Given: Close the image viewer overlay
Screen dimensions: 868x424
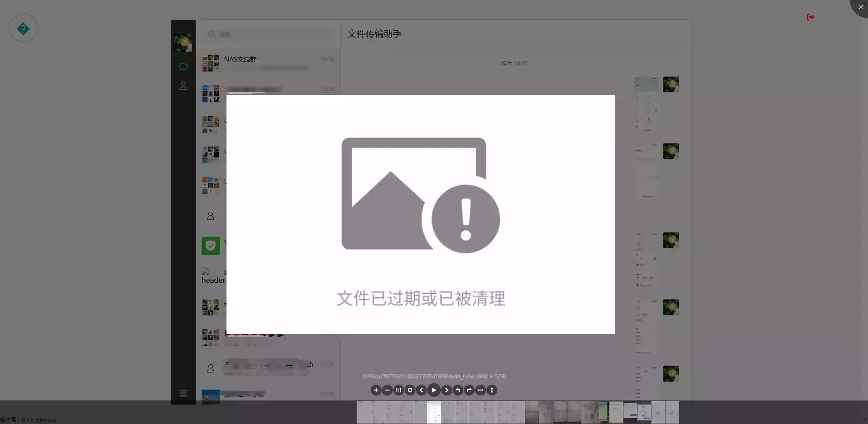Looking at the screenshot, I should pyautogui.click(x=861, y=7).
